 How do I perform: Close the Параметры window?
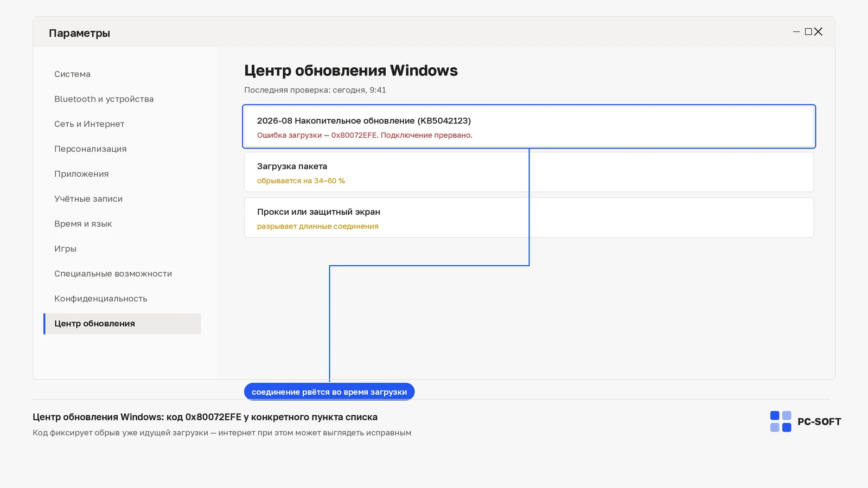coord(818,32)
